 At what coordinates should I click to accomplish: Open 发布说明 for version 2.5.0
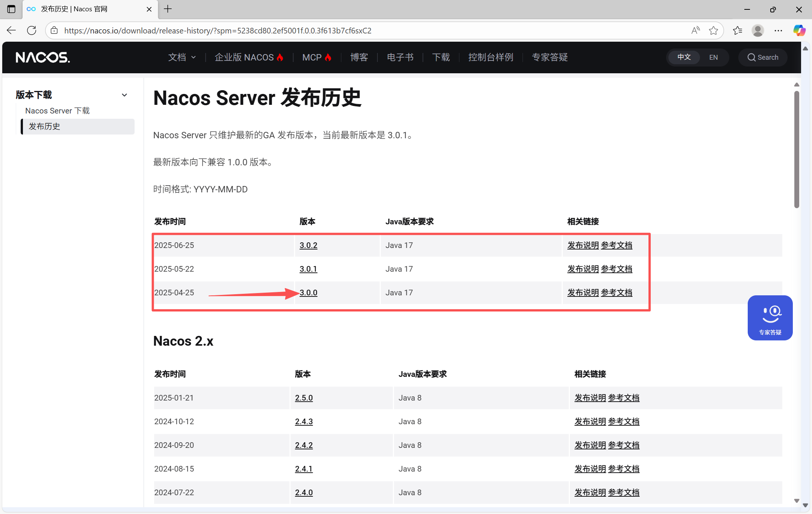tap(590, 398)
